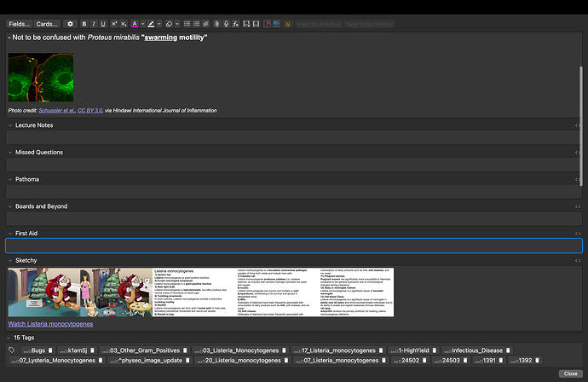Image resolution: width=588 pixels, height=382 pixels.
Task: Collapse the Sketchy field
Action: (x=10, y=260)
